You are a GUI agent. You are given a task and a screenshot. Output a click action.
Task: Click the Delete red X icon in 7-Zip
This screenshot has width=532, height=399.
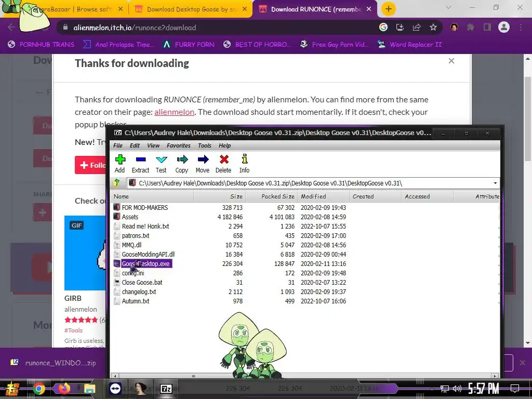tap(223, 164)
